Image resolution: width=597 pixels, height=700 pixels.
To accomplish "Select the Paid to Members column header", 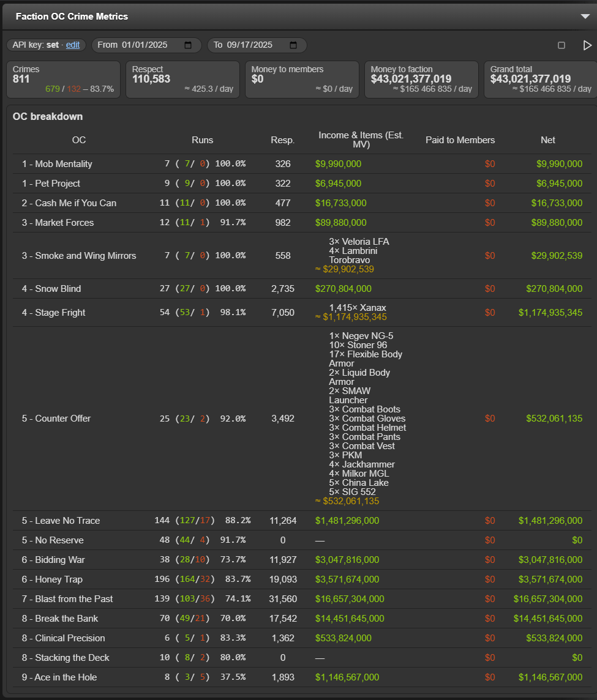I will point(460,140).
